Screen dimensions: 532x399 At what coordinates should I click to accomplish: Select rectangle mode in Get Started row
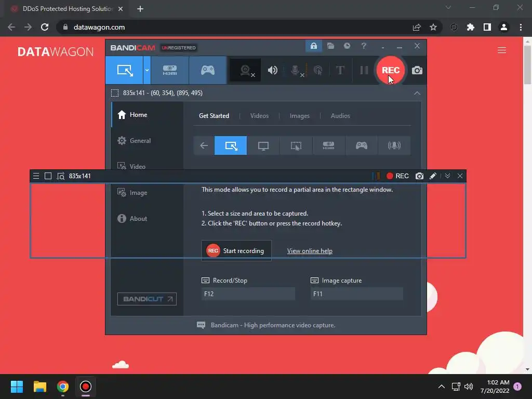[231, 145]
